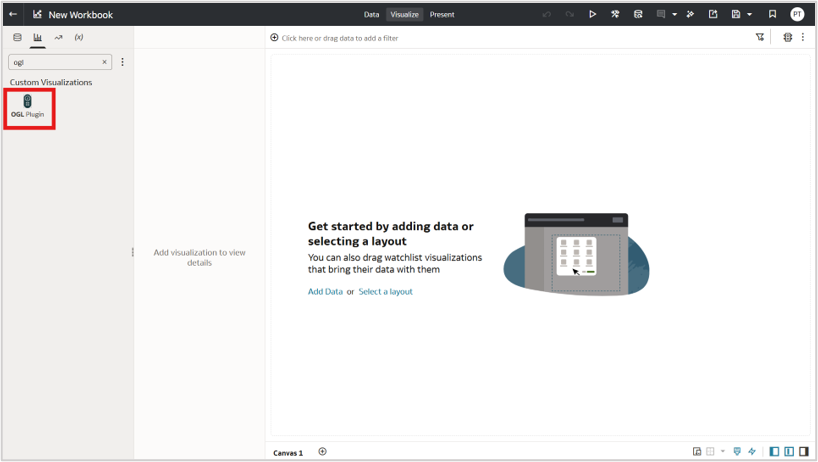
Task: Select the OGL Plugin custom visualization
Action: pyautogui.click(x=28, y=106)
